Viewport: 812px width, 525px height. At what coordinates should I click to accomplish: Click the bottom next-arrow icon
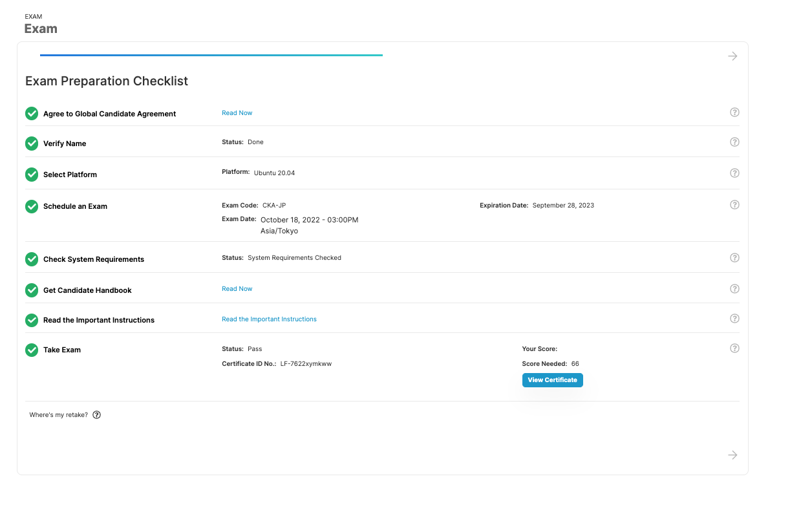(x=732, y=455)
